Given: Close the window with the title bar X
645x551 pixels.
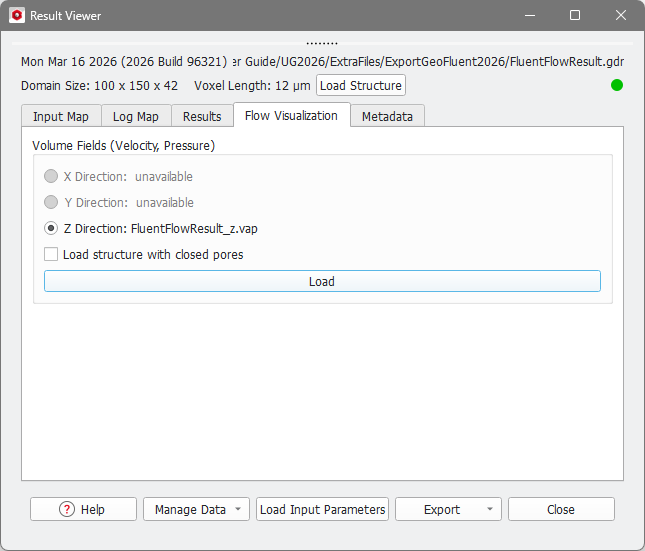Looking at the screenshot, I should click(x=621, y=16).
